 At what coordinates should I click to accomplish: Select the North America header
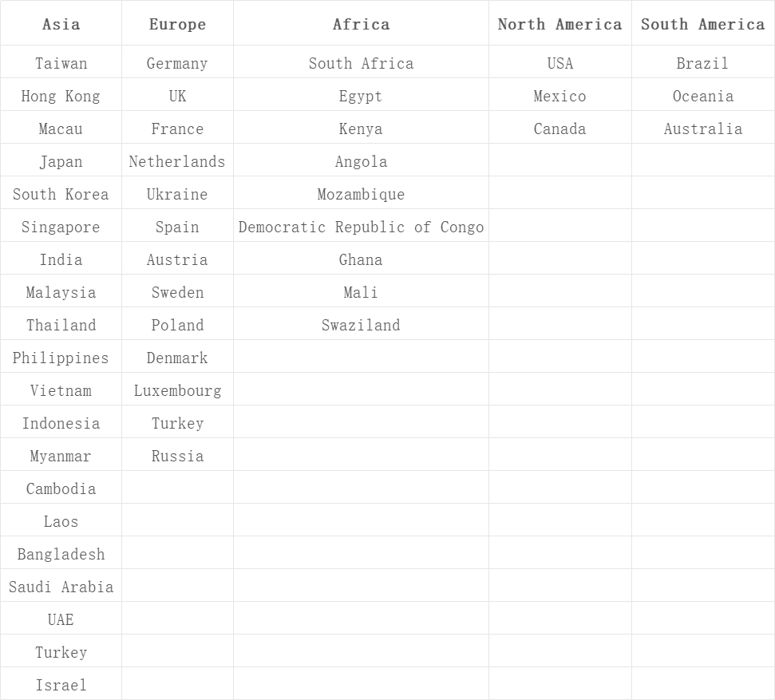point(560,24)
